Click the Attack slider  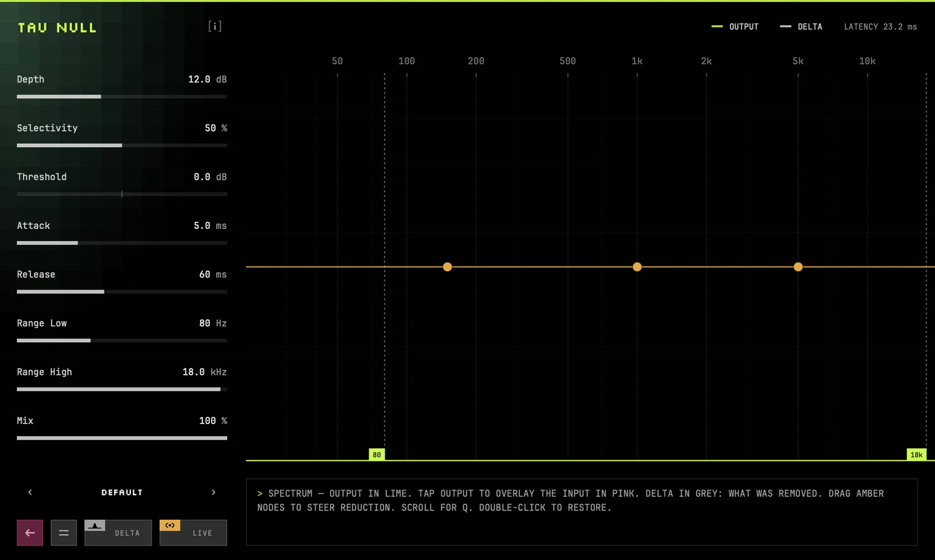click(x=122, y=243)
